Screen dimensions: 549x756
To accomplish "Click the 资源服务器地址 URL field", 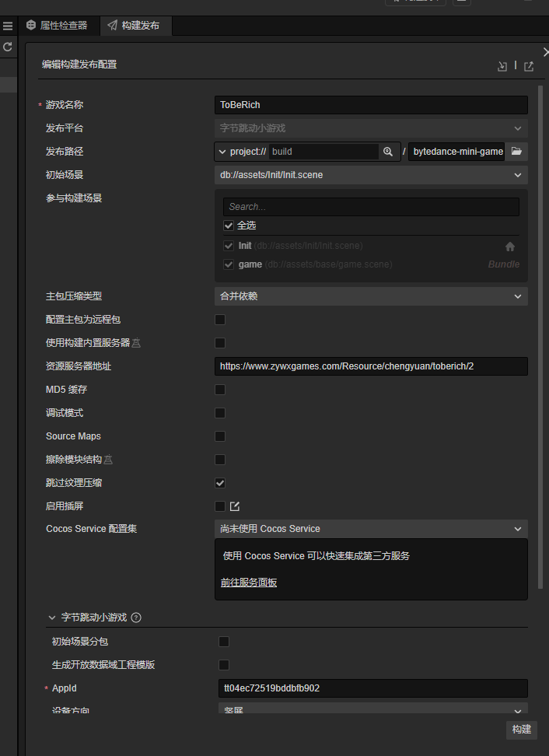I will tap(371, 366).
